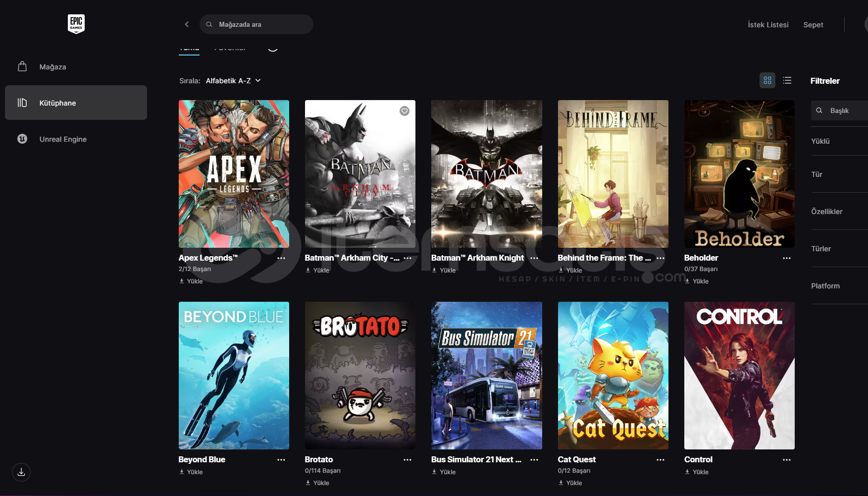Click the search magnifier icon

tap(209, 24)
